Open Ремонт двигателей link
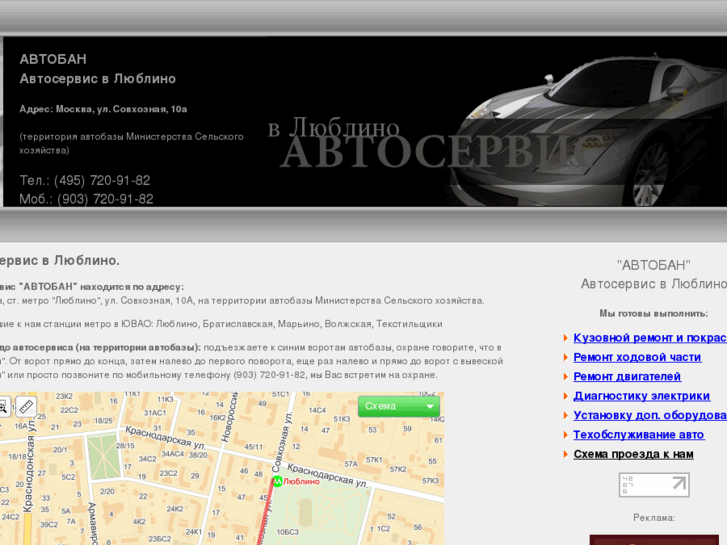The height and width of the screenshot is (545, 727). pyautogui.click(x=627, y=377)
